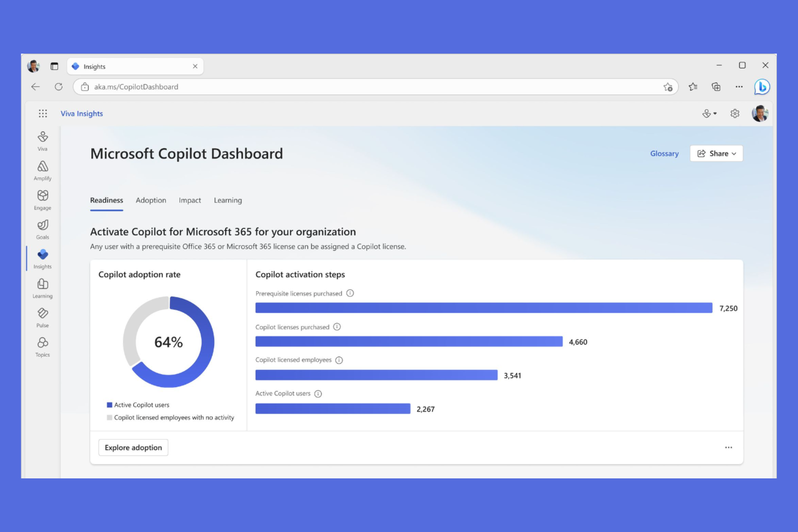The height and width of the screenshot is (532, 798).
Task: Click the browser back arrow
Action: pos(36,86)
